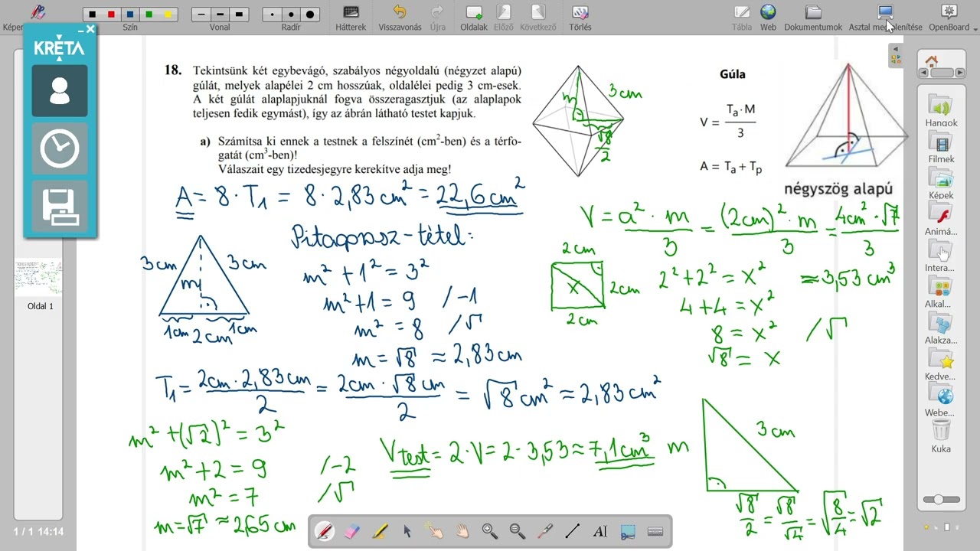Click the show desktop button
The width and height of the screenshot is (980, 551).
click(x=886, y=18)
